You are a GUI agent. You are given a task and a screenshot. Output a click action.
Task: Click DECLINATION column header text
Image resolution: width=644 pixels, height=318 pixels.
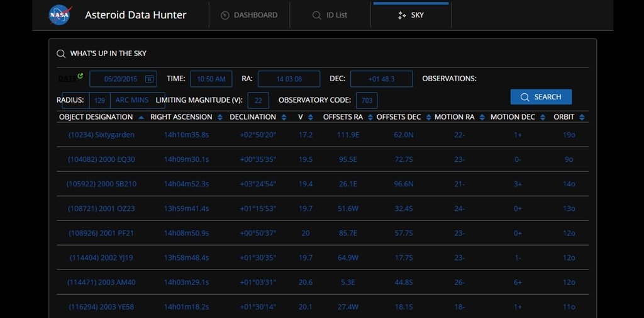pos(253,117)
